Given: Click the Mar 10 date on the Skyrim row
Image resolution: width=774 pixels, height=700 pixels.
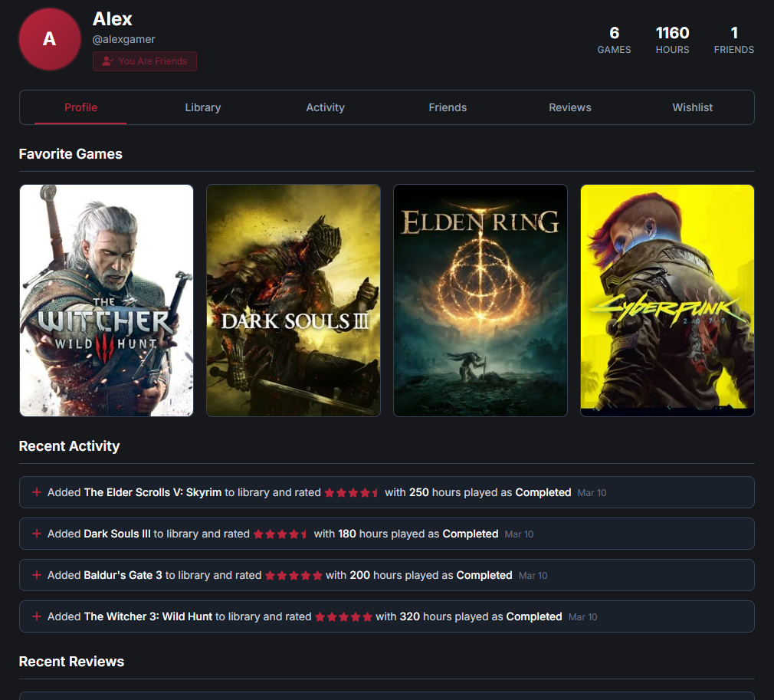Looking at the screenshot, I should pos(592,492).
